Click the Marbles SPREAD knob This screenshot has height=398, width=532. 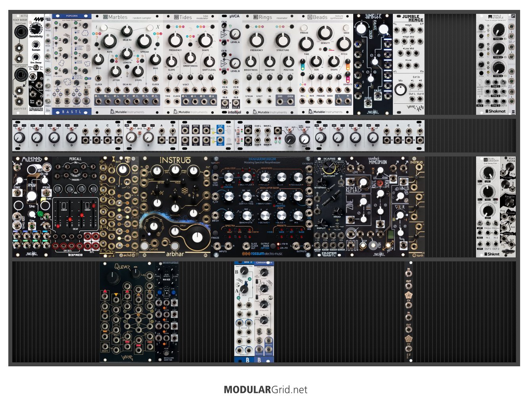pos(144,41)
